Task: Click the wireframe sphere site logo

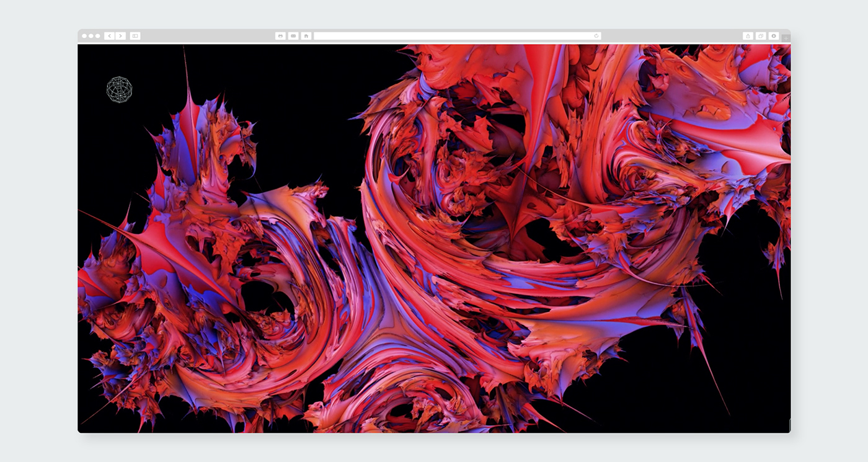Action: pyautogui.click(x=119, y=89)
